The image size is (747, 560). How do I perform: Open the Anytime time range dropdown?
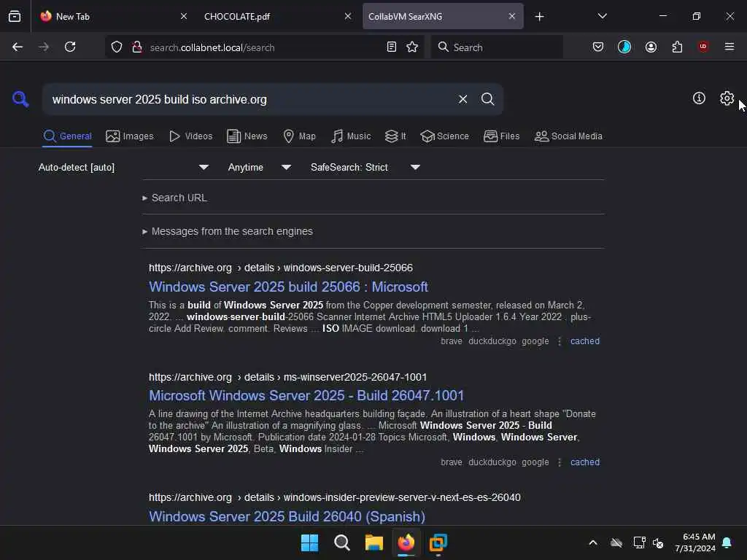tap(259, 167)
